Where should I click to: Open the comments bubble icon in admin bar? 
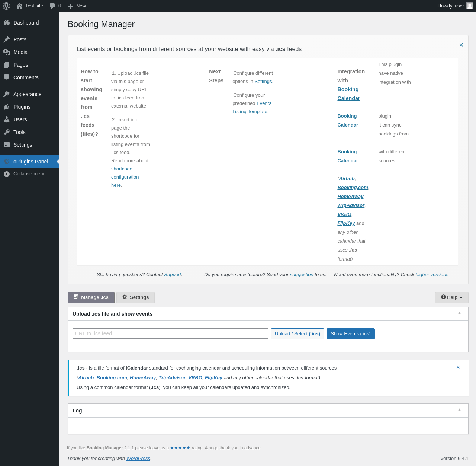(x=52, y=6)
